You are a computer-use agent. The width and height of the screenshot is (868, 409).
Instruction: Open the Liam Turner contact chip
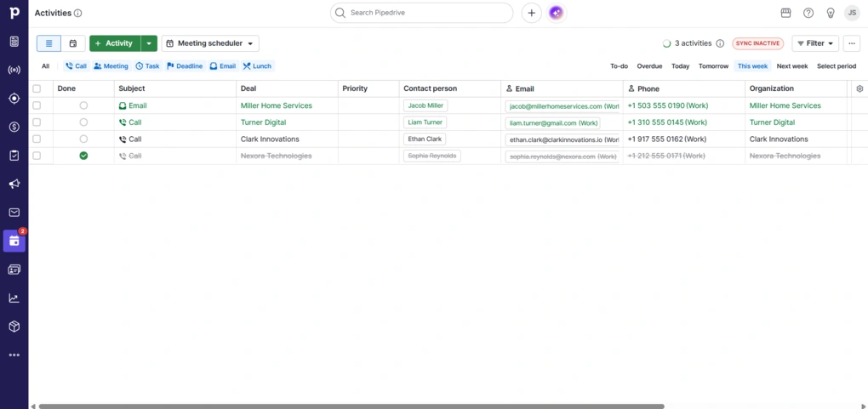click(x=425, y=122)
